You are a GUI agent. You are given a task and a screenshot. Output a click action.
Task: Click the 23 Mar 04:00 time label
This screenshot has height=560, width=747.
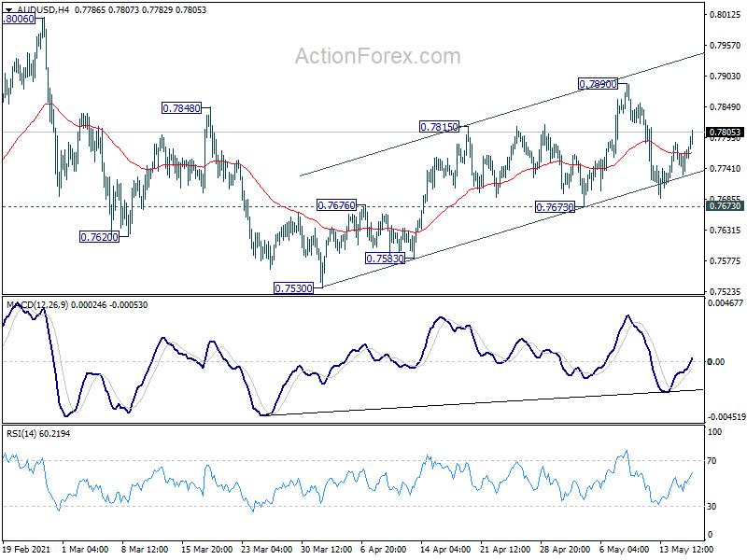coord(266,550)
